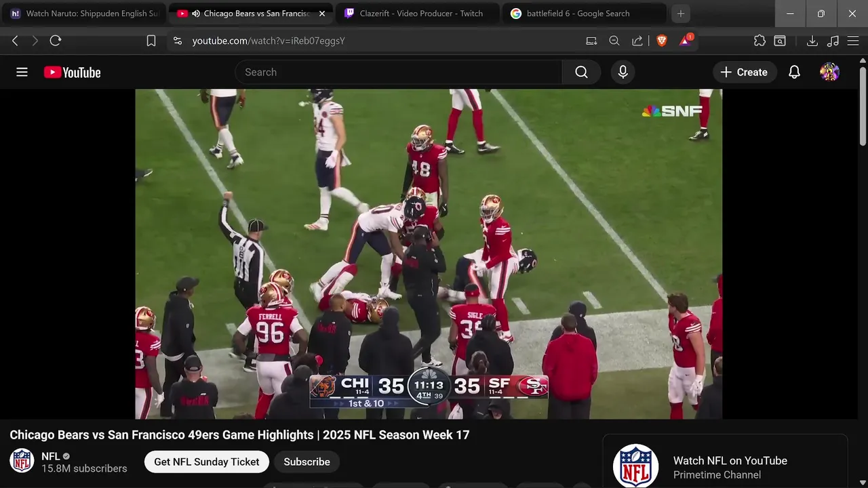View site information icon in address bar
Screen dimensions: 868x488
click(x=178, y=41)
